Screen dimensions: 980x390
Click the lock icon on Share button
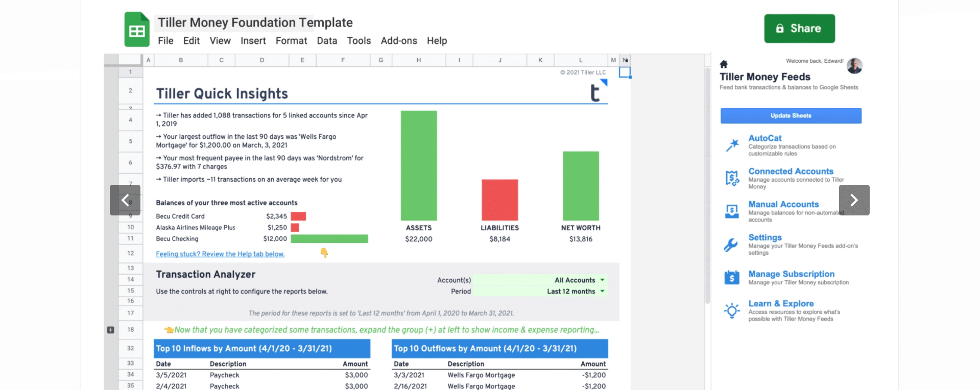tap(780, 29)
